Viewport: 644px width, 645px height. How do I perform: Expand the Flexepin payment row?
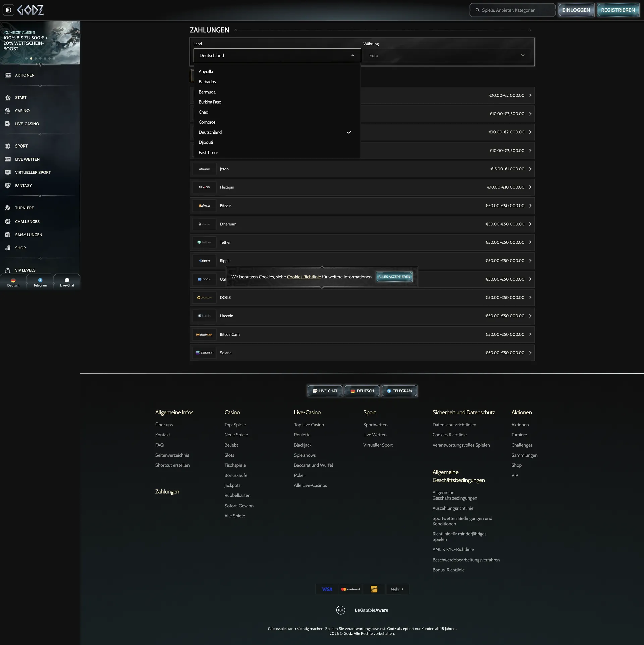[362, 187]
